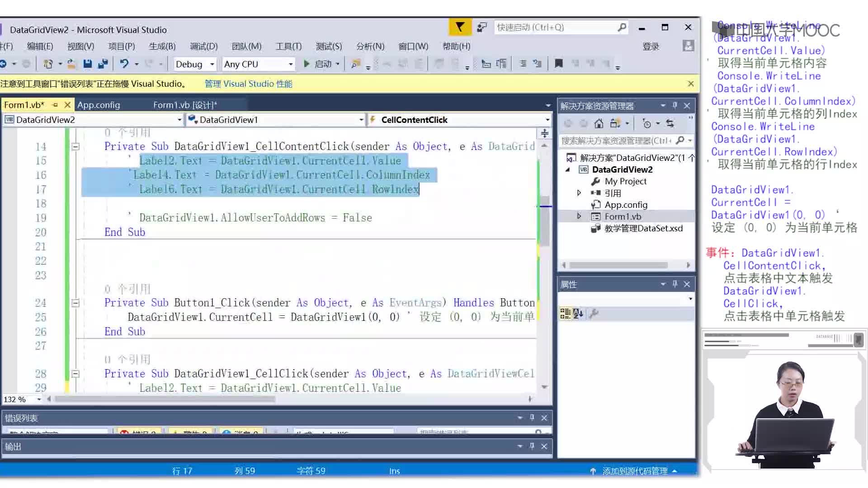Click the 登录 sign-in link
This screenshot has width=868, height=488.
(x=651, y=47)
